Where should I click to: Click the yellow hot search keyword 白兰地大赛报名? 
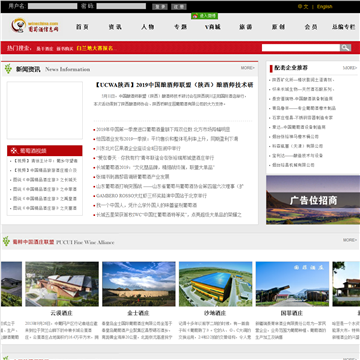(x=95, y=48)
